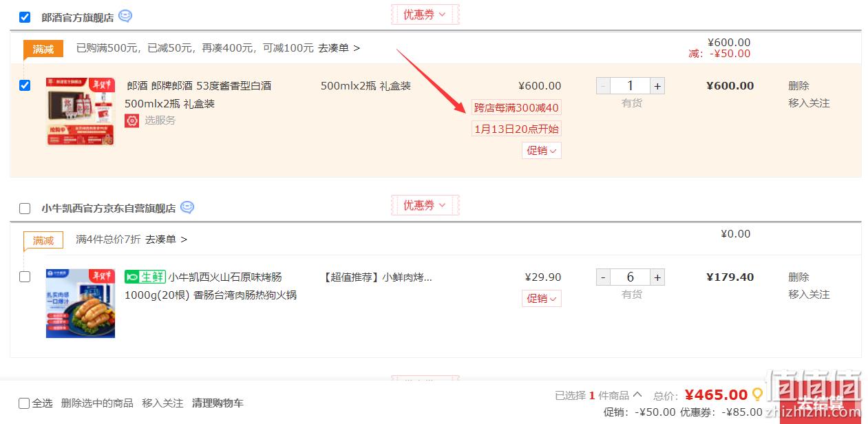868x424 pixels.
Task: Open 促销 dropdown under ¥29.90 price
Action: point(542,298)
